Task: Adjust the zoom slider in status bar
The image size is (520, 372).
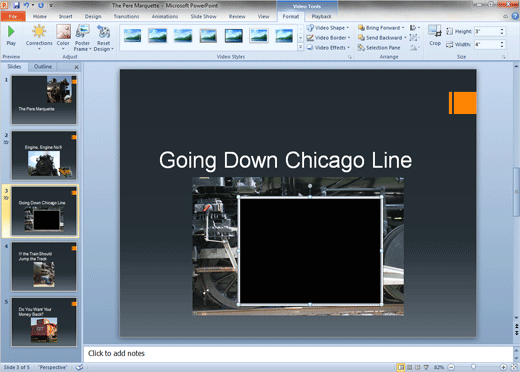Action: pos(473,367)
